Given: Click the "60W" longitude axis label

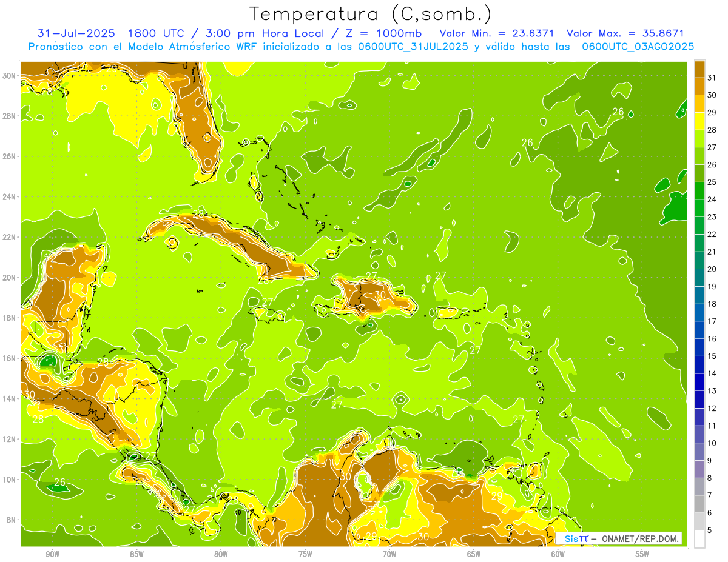Looking at the screenshot, I should (x=558, y=554).
